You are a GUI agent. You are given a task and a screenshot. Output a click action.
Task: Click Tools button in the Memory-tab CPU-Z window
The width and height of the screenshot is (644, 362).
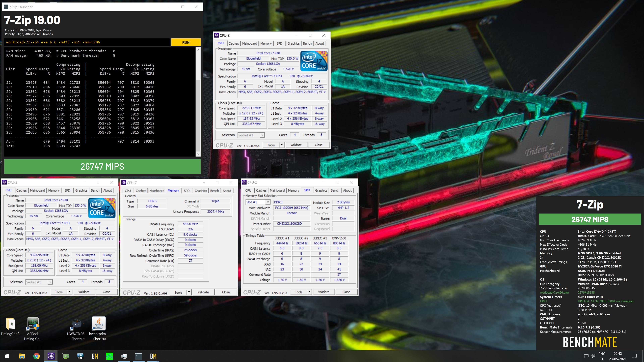[178, 292]
